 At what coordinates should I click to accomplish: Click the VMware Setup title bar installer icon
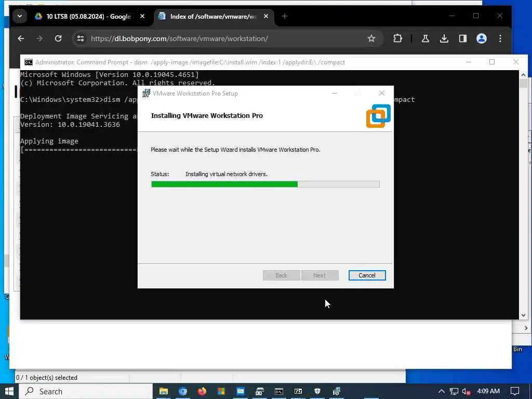tap(146, 94)
